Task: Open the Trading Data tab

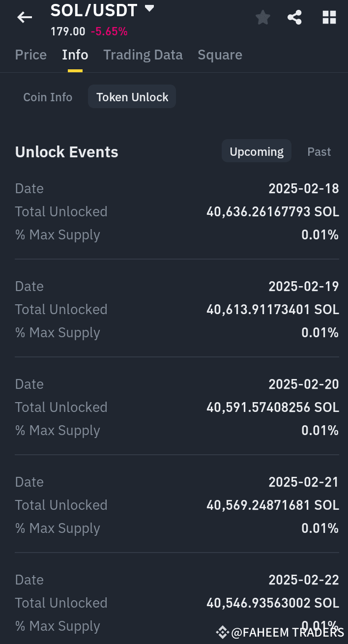Action: 143,55
